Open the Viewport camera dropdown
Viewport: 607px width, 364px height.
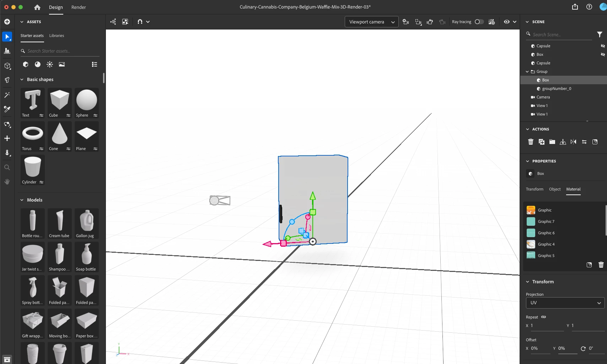pos(371,22)
